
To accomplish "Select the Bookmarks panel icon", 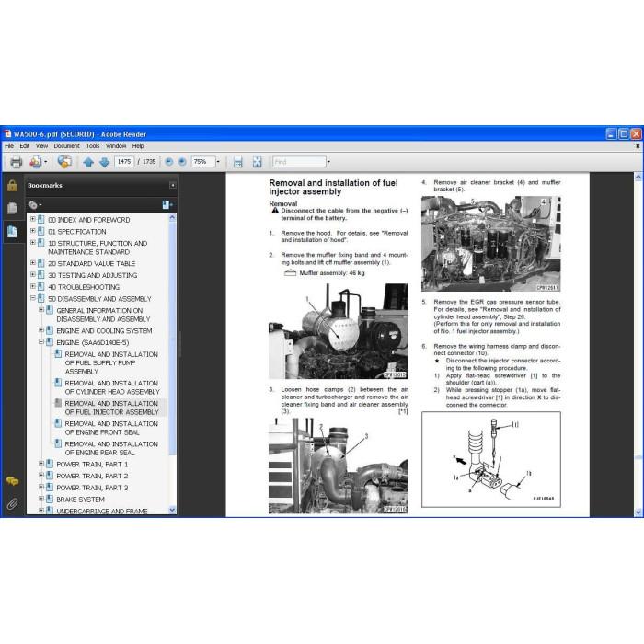I will click(12, 231).
